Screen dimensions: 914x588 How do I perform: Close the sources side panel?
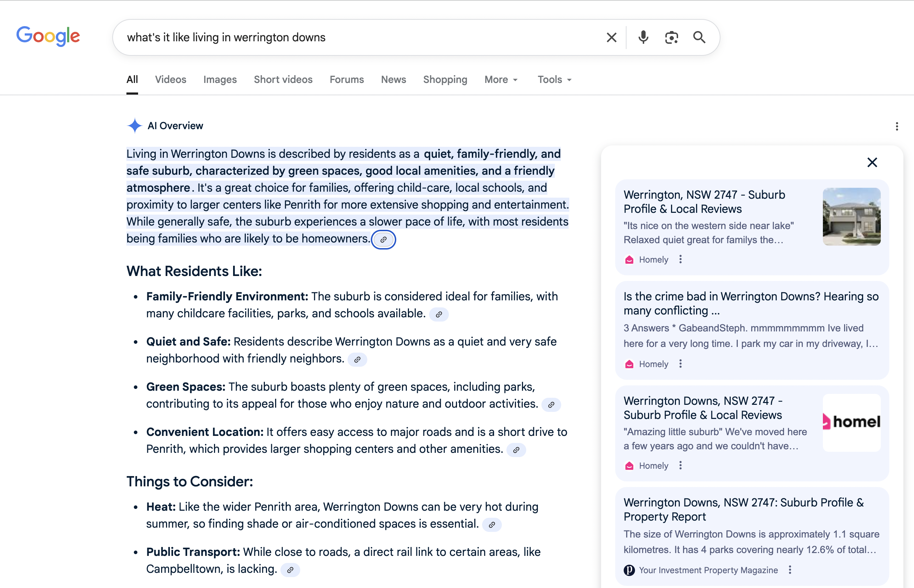[x=872, y=162]
